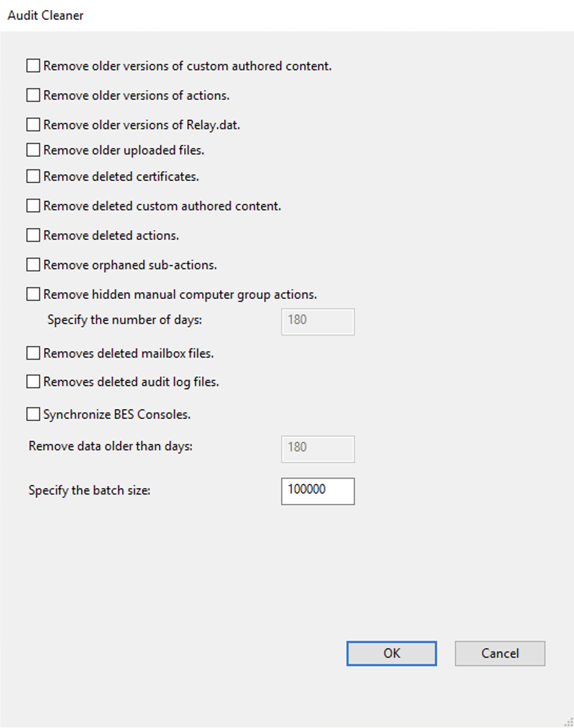Enable Remove deleted custom authored content
This screenshot has height=728, width=574.
(33, 206)
